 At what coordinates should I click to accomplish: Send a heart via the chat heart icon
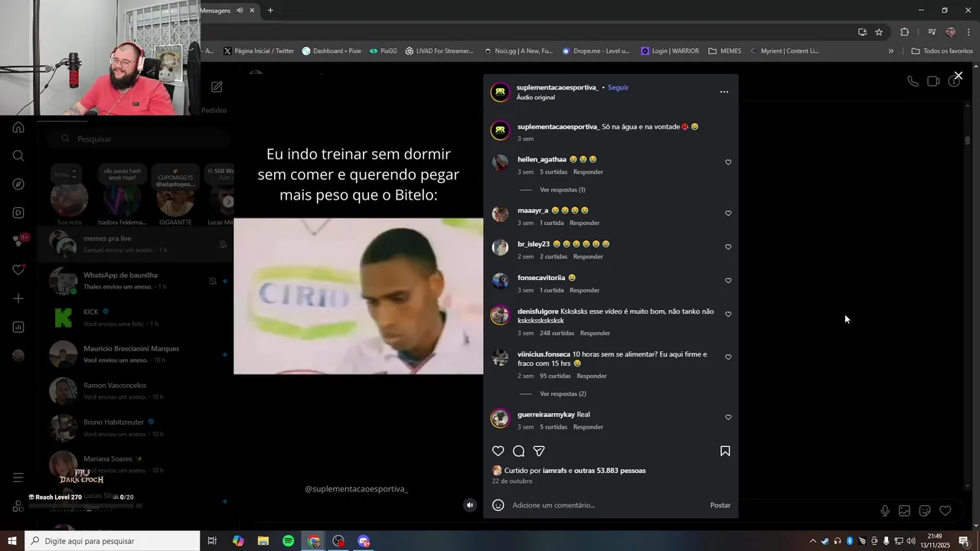click(946, 511)
